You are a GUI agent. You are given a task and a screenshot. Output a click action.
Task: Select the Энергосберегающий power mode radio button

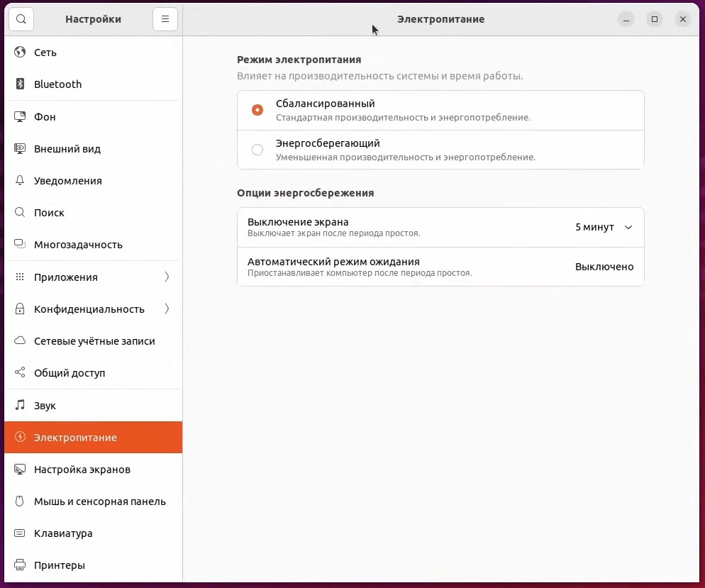coord(257,150)
